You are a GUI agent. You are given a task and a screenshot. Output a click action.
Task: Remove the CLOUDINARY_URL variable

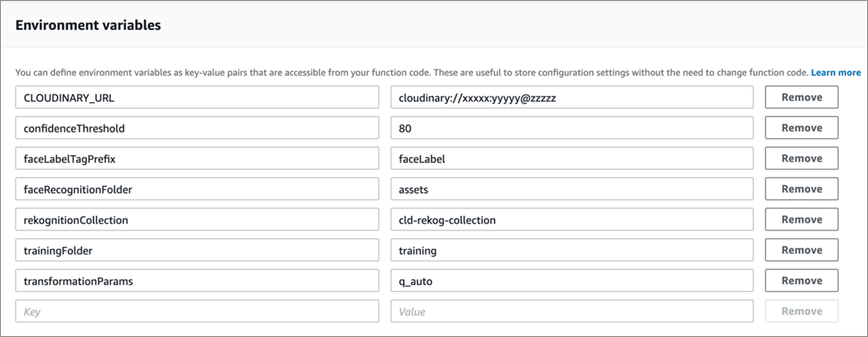click(801, 97)
